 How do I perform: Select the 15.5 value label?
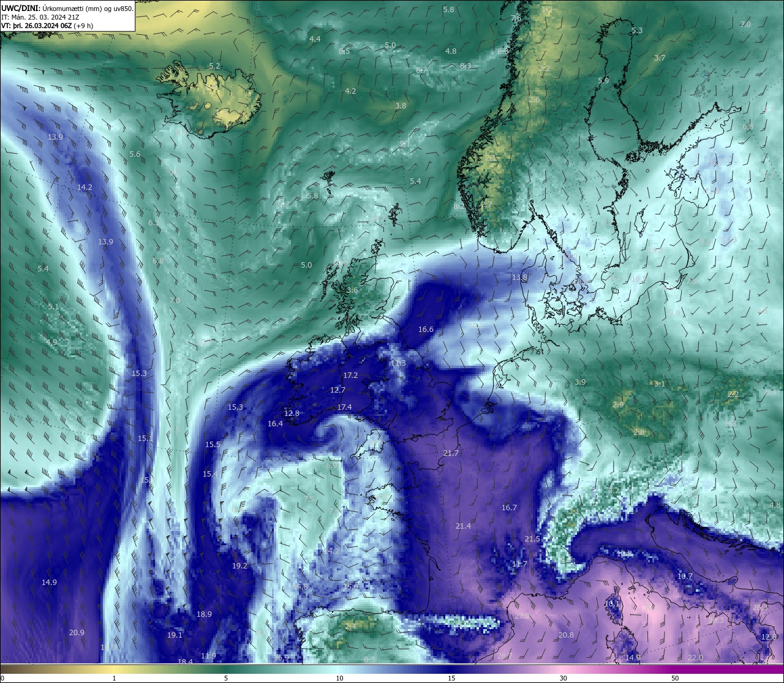pos(213,444)
